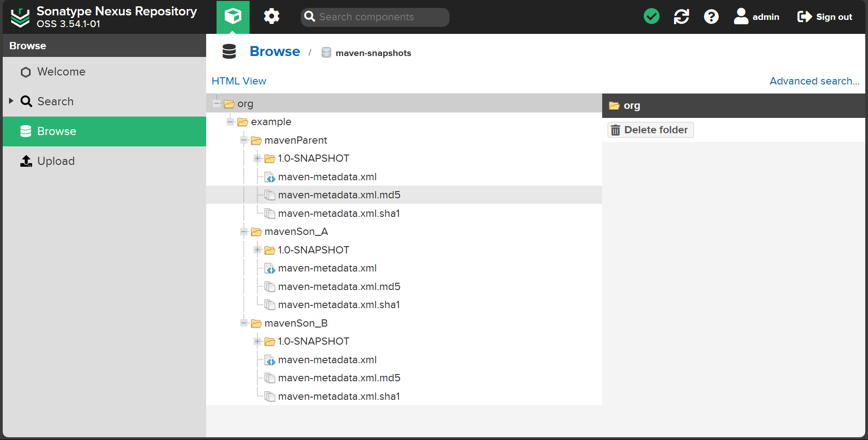Select maven-metadata.xml under mavenParent

(404, 177)
